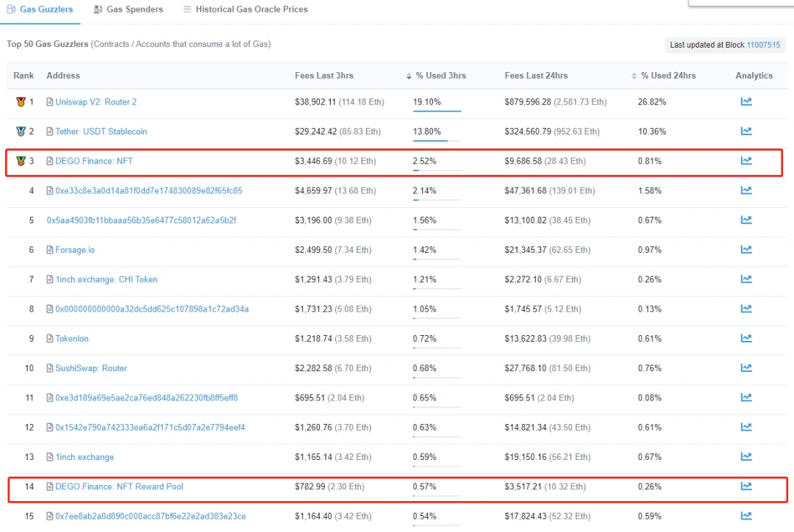Image resolution: width=794 pixels, height=532 pixels.
Task: Click contract icon beside Tether: USDT Stablecoin
Action: pos(50,132)
